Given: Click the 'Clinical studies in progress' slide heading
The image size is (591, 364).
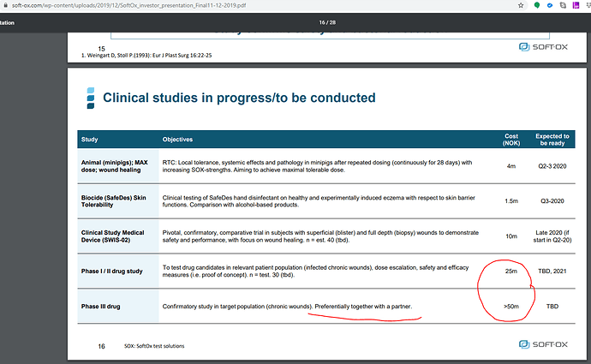Looking at the screenshot, I should click(x=239, y=98).
